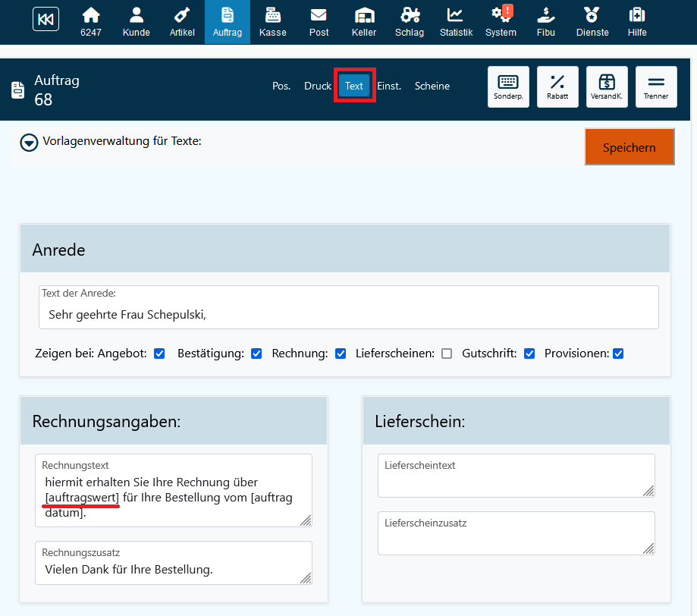Open the Artikel section
Viewport: 697px width, 616px height.
[182, 22]
